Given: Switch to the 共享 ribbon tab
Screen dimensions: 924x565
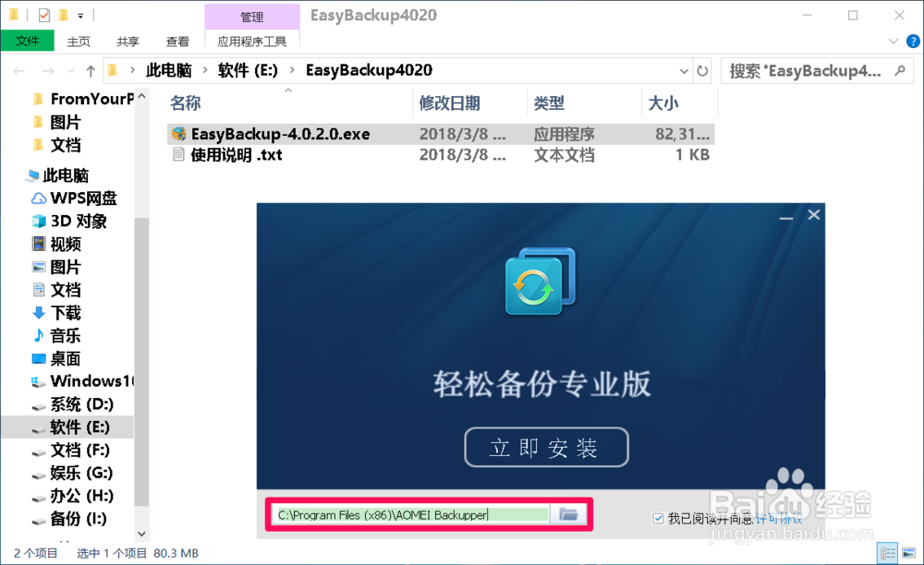Looking at the screenshot, I should coord(128,42).
